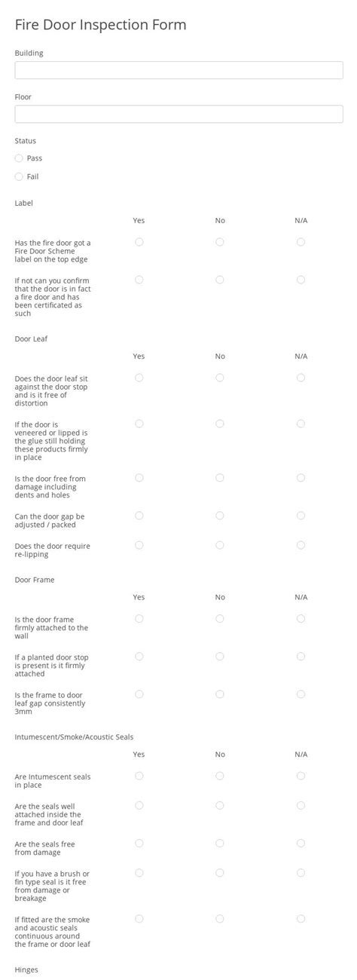This screenshot has width=357, height=980.
Task: Choose Yes for door gap adjusted / packed
Action: [x=139, y=516]
